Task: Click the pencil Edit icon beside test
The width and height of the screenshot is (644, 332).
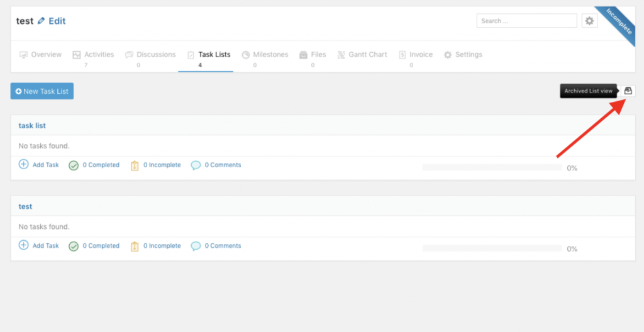Action: tap(41, 21)
